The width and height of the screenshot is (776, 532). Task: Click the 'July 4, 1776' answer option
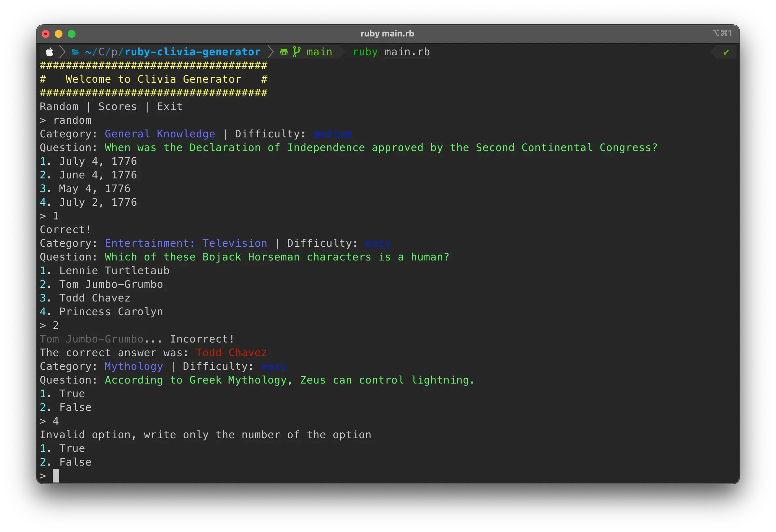pyautogui.click(x=98, y=161)
